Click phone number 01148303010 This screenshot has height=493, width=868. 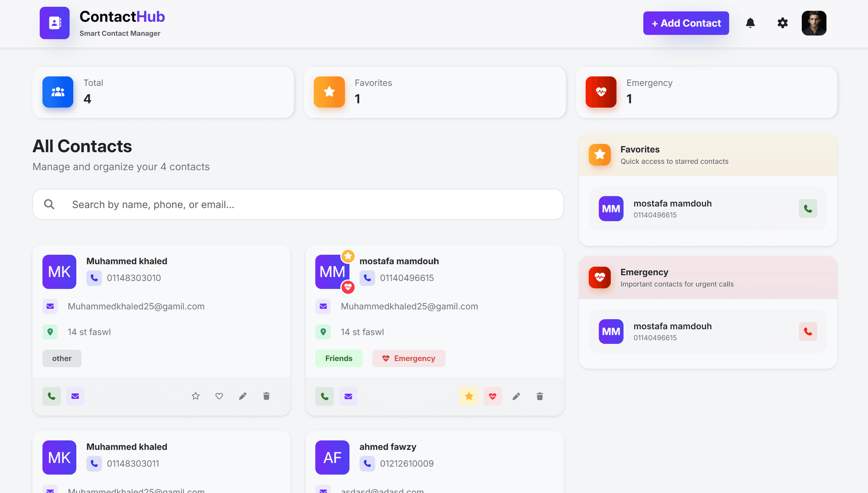click(134, 278)
